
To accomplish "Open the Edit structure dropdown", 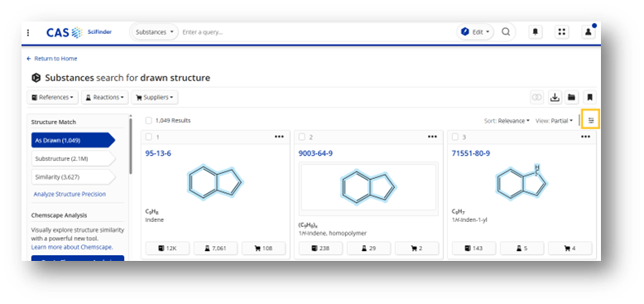I will (x=475, y=32).
